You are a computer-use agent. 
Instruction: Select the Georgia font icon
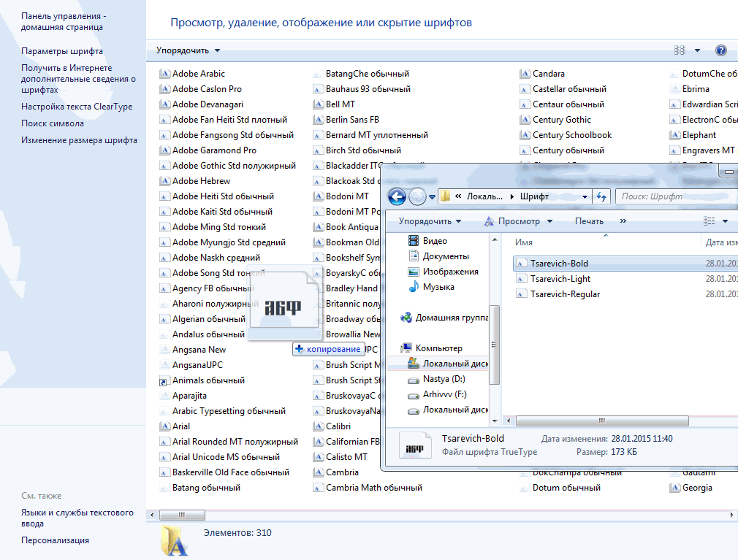674,488
